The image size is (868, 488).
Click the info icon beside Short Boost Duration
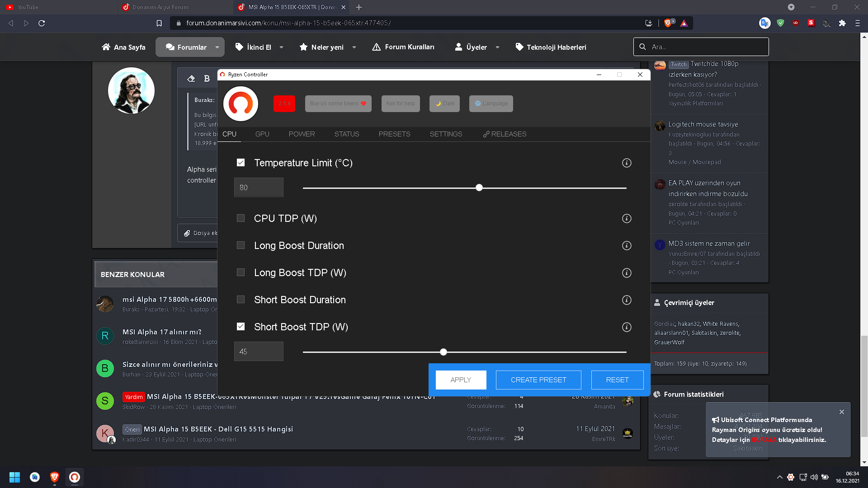point(627,300)
